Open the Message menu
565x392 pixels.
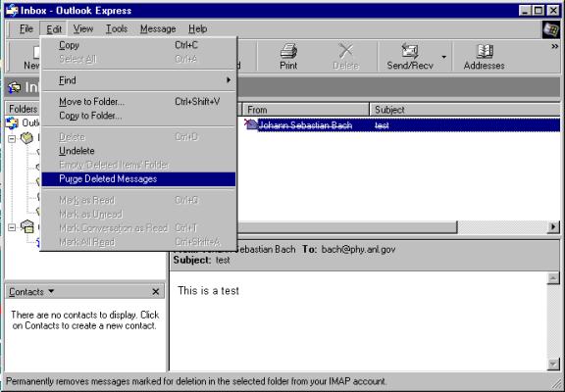[x=158, y=28]
